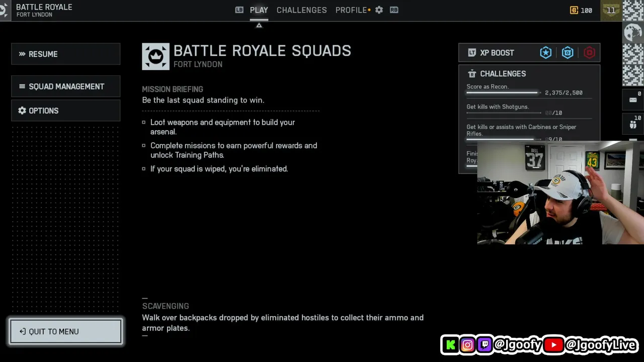644x362 pixels.
Task: Click 'Get kills with Shotguns.' challenge text
Action: (x=498, y=107)
